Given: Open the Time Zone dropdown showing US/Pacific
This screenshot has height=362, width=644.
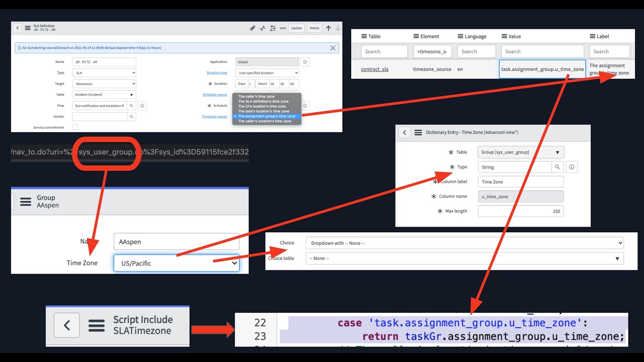Looking at the screenshot, I should click(x=176, y=263).
